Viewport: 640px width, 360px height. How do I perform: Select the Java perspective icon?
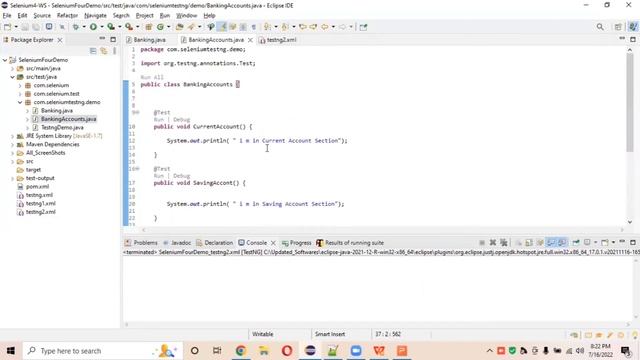point(633,27)
